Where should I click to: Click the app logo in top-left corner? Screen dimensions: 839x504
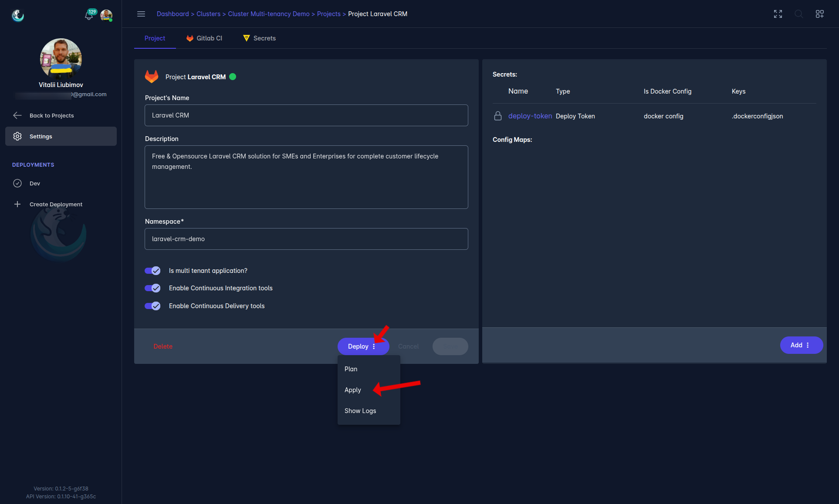pyautogui.click(x=18, y=16)
